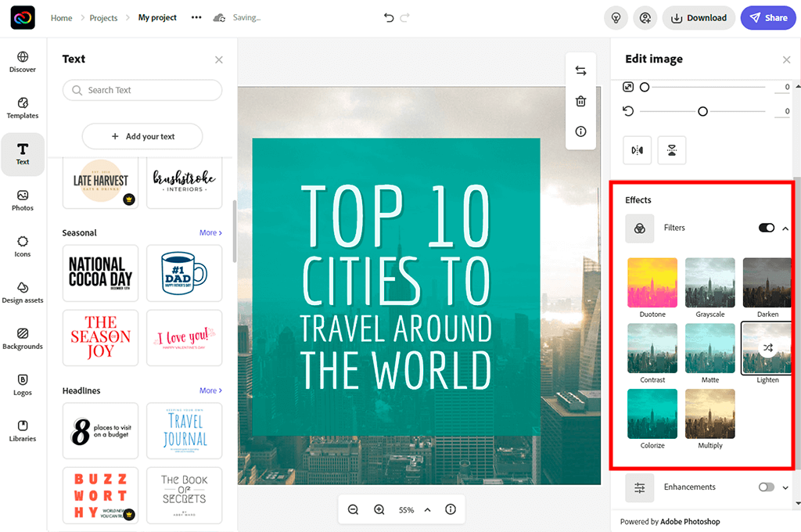Choose the Brushstroke Interiors text template
The width and height of the screenshot is (801, 532).
point(185,182)
